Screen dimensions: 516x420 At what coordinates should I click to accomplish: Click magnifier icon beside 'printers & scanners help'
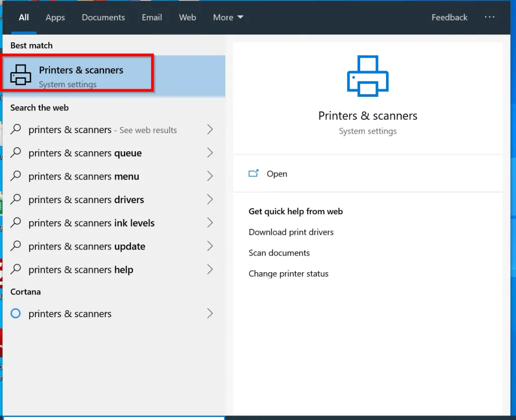click(x=16, y=270)
